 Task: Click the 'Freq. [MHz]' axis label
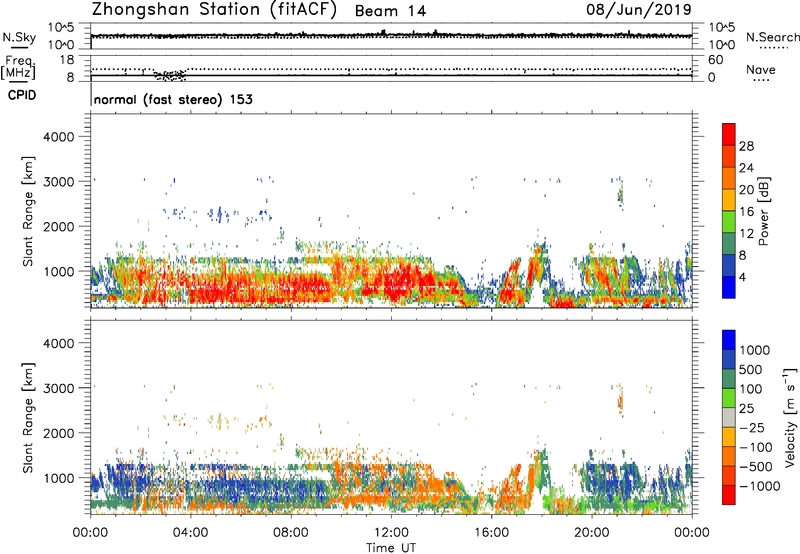(18, 67)
